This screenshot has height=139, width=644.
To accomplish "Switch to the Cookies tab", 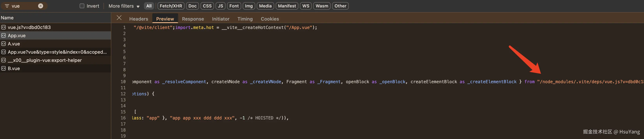I will coord(270,19).
